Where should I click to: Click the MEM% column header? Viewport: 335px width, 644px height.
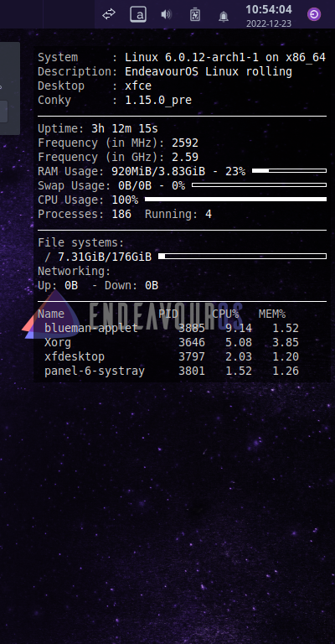click(x=272, y=314)
